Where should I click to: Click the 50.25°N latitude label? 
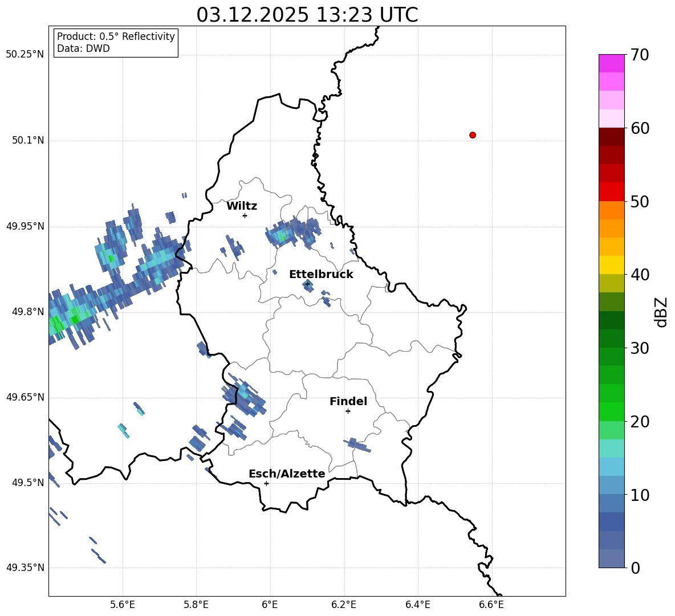point(25,55)
